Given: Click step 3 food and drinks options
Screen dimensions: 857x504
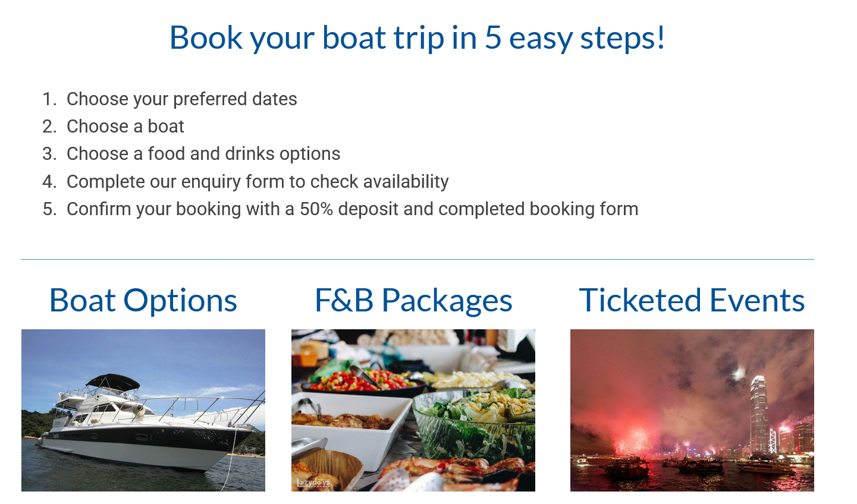Looking at the screenshot, I should click(x=203, y=153).
